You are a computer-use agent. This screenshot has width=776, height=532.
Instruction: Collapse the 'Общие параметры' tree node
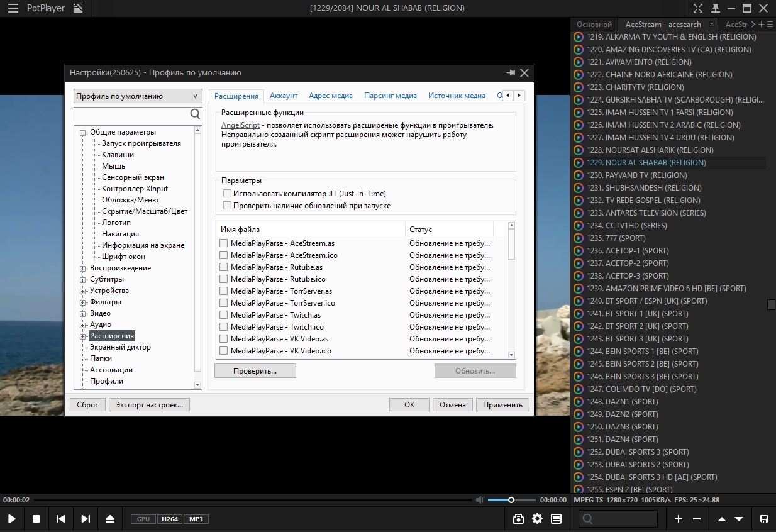pos(83,133)
